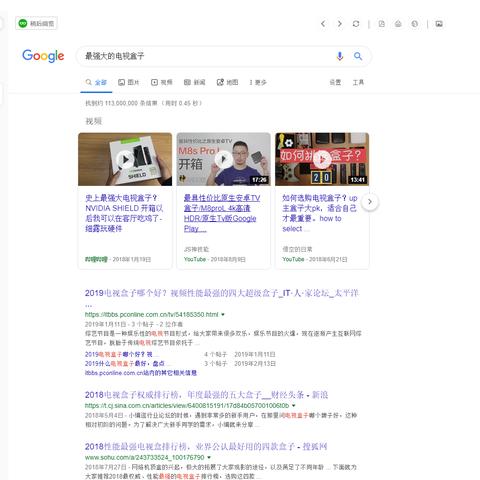Image resolution: width=480 pixels, height=480 pixels.
Task: Open 工具 (Tools) under the search bar
Action: coord(358,82)
